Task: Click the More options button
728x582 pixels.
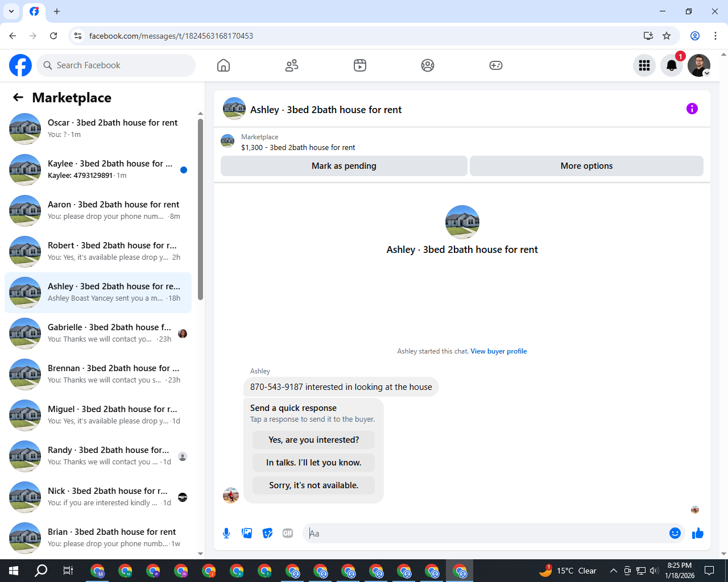Action: pyautogui.click(x=586, y=166)
